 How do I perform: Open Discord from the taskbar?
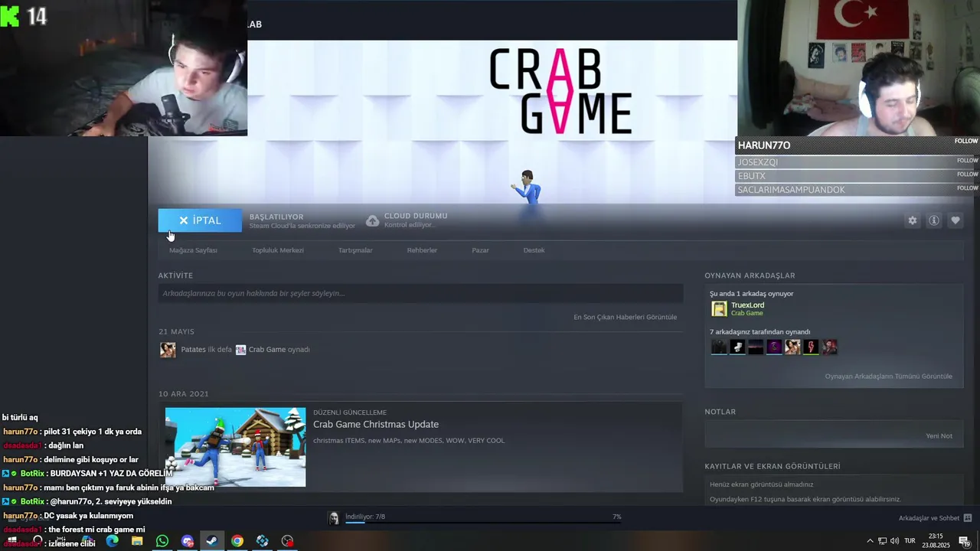tap(188, 541)
